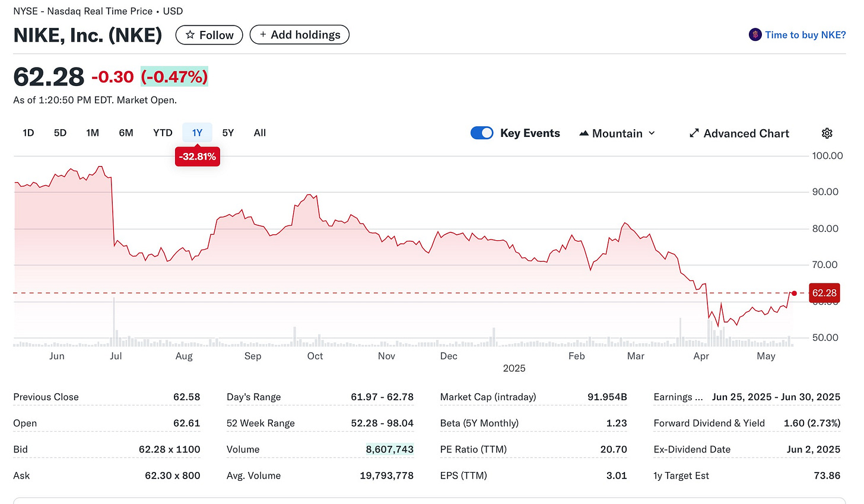Click the red dot at chart line end
This screenshot has width=864, height=504.
tap(794, 294)
